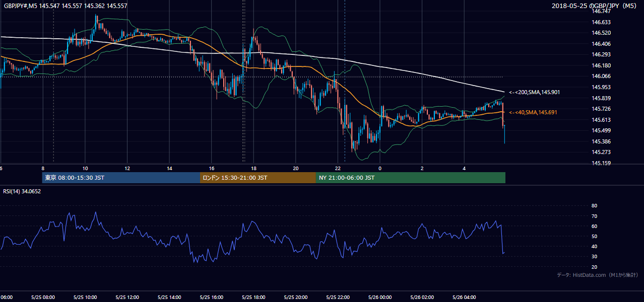Click hour tick 2 under the price chart

[422, 168]
